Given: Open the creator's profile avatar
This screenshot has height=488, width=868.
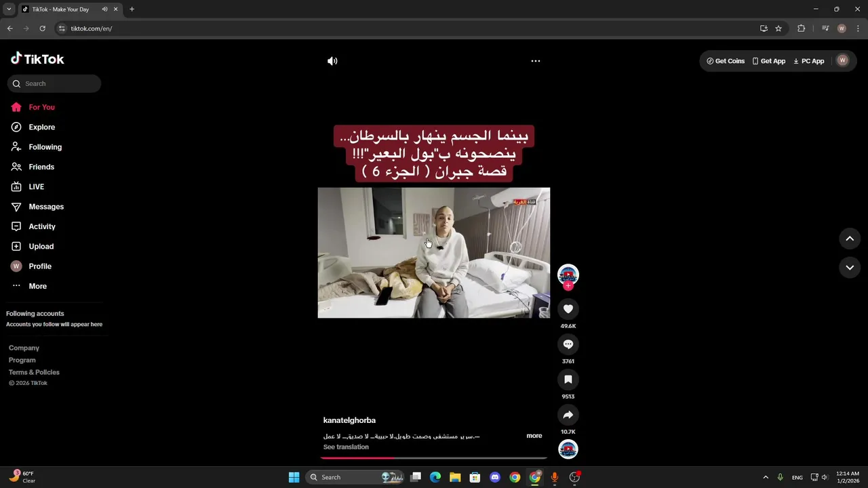Looking at the screenshot, I should pyautogui.click(x=568, y=274).
